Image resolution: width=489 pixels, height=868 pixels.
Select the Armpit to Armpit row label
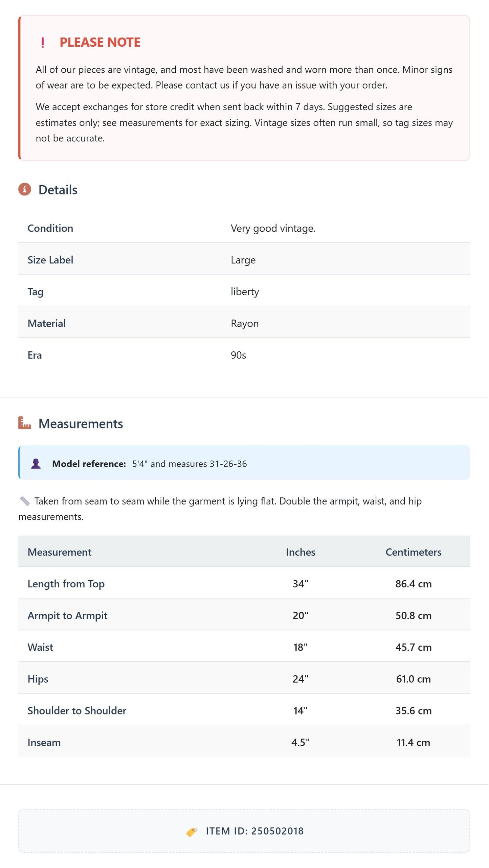(x=67, y=616)
